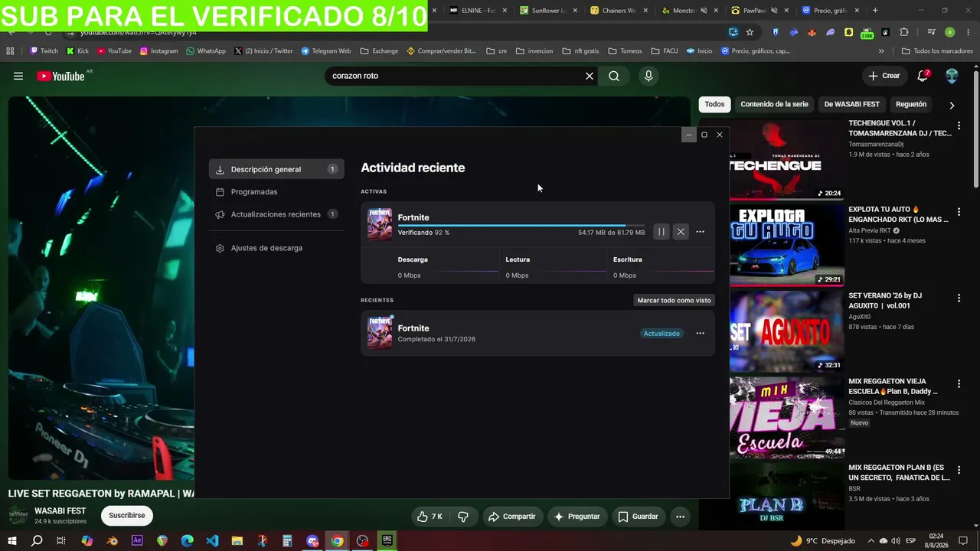Dislike the video with the thumbs-down button
980x551 pixels.
463,517
